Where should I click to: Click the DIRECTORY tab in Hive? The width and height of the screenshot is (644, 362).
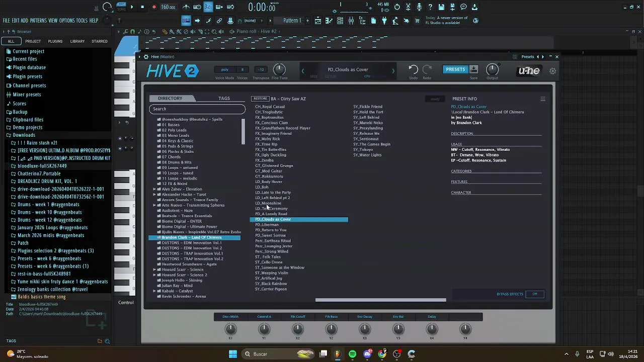point(170,99)
